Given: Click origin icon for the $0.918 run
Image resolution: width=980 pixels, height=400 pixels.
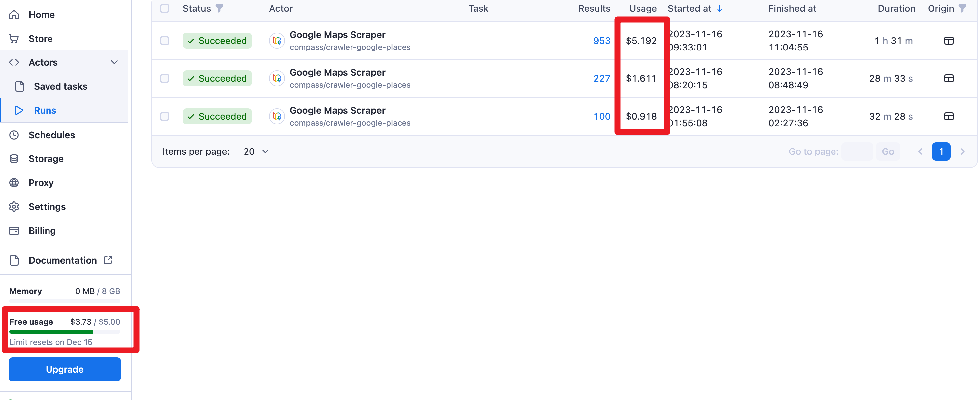Looking at the screenshot, I should click(x=949, y=117).
